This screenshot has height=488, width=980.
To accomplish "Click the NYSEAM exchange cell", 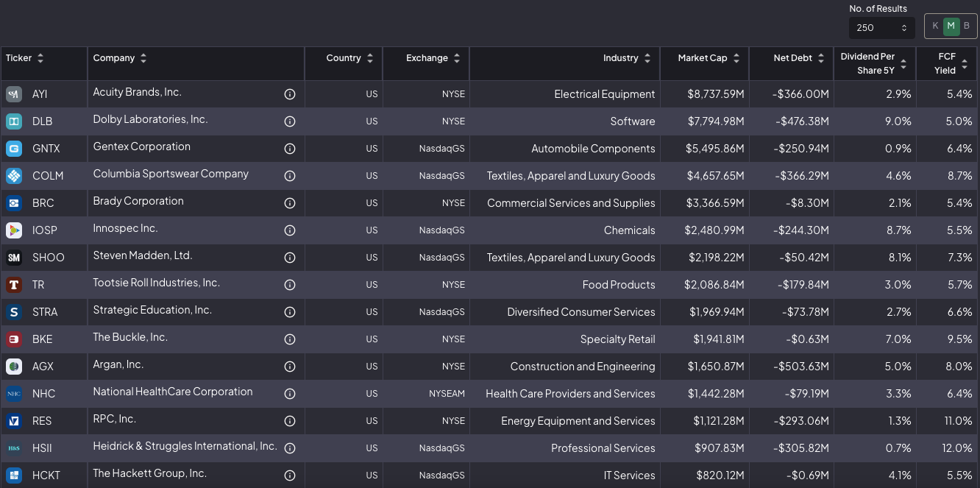I will (x=447, y=394).
